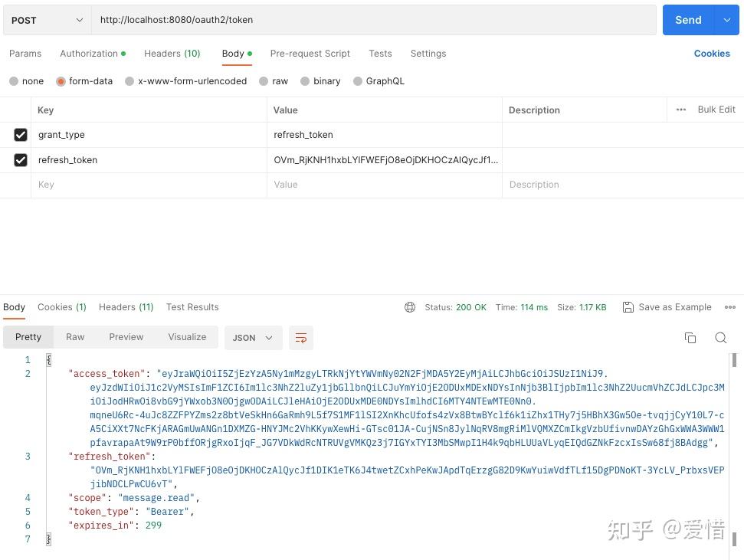Open the response options ellipsis menu

pyautogui.click(x=729, y=306)
